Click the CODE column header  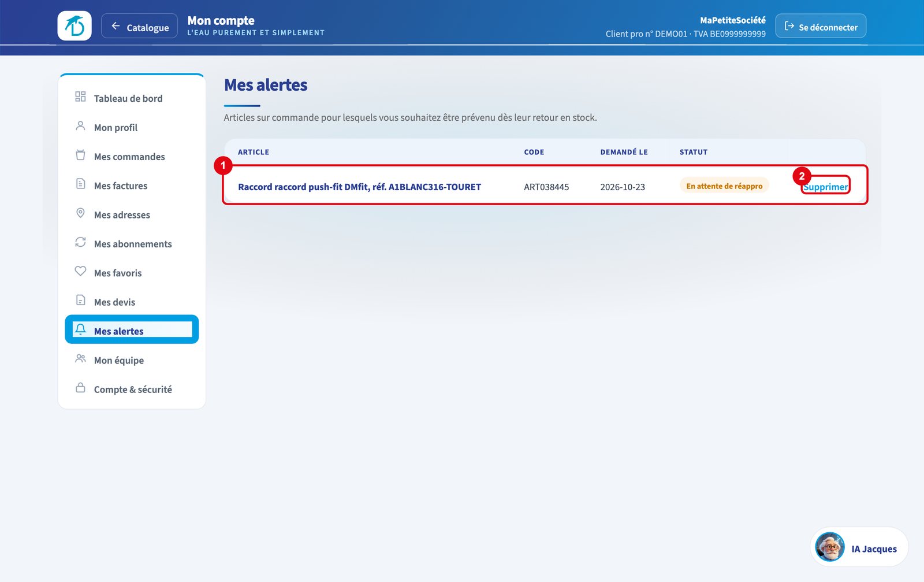coord(534,152)
